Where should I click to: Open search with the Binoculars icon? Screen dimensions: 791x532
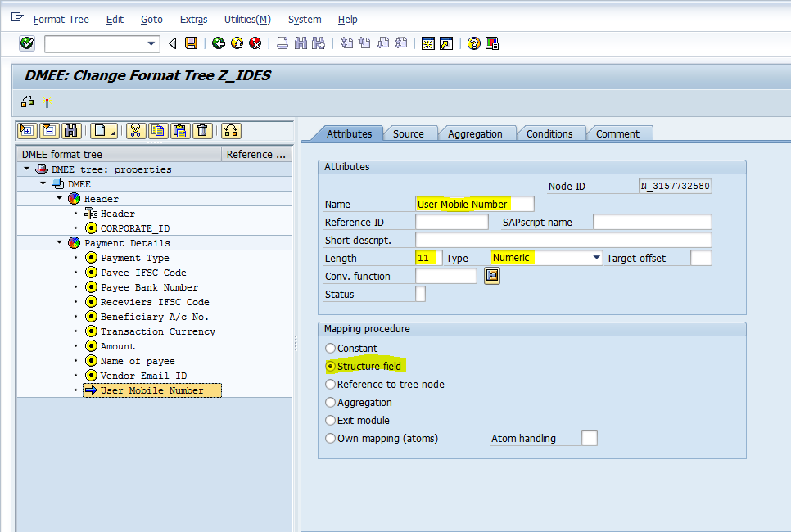click(72, 132)
